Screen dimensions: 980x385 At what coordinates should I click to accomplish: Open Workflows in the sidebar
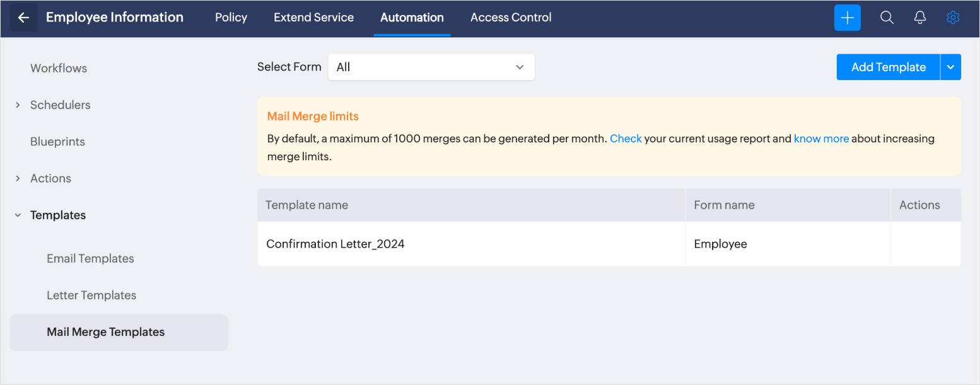59,68
